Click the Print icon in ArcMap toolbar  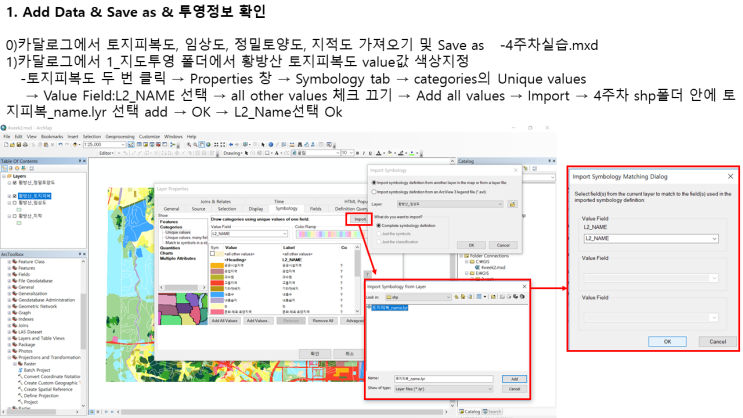click(x=25, y=145)
